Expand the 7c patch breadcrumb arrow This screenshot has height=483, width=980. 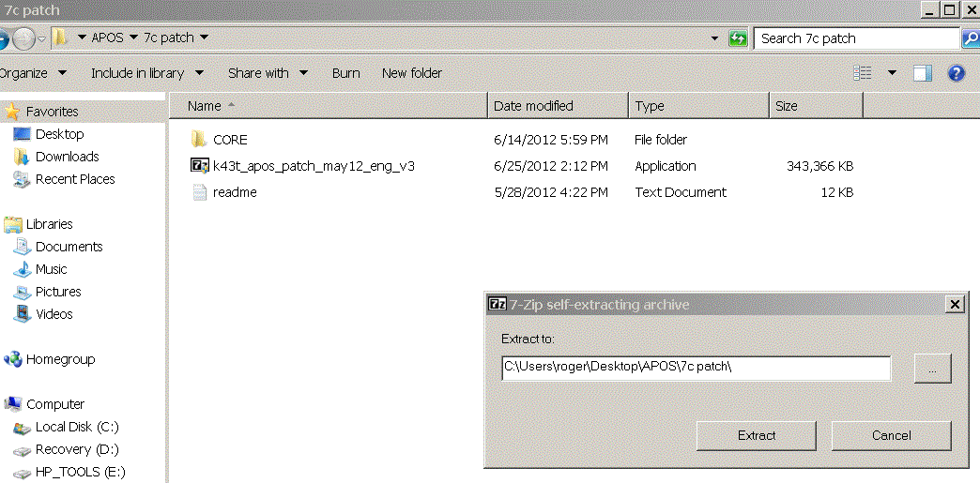[x=204, y=38]
